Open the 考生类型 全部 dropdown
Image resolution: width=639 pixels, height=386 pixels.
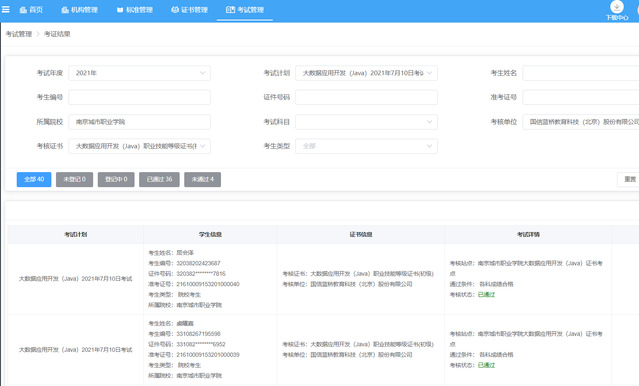pyautogui.click(x=366, y=146)
